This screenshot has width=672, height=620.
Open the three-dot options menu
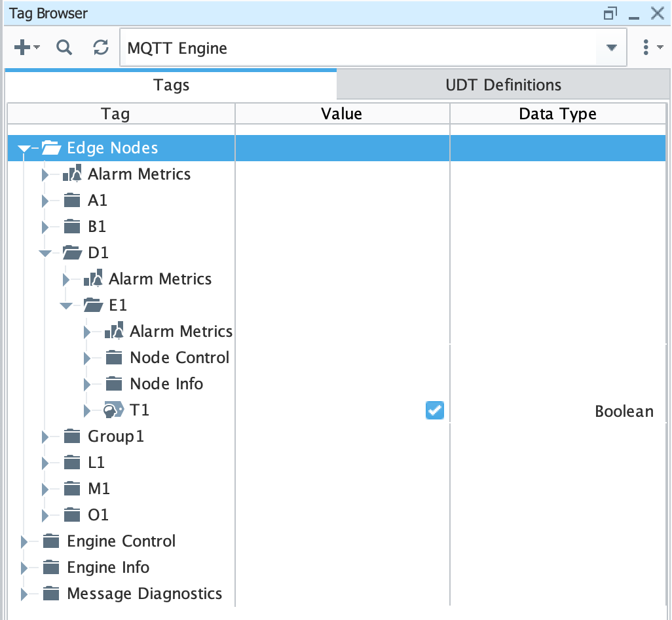pyautogui.click(x=646, y=48)
